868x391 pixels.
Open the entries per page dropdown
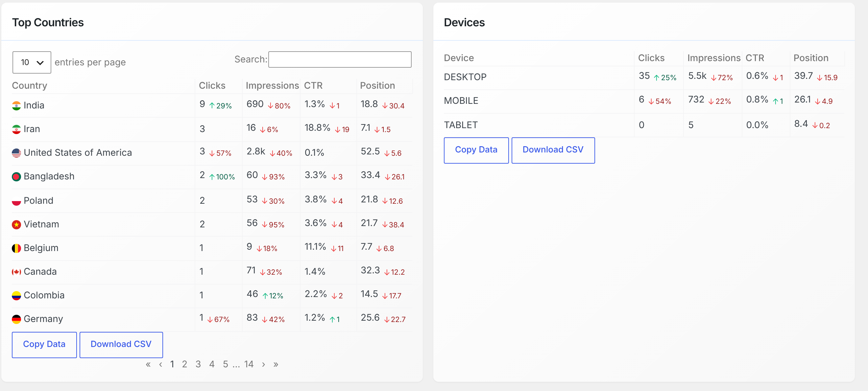coord(32,62)
